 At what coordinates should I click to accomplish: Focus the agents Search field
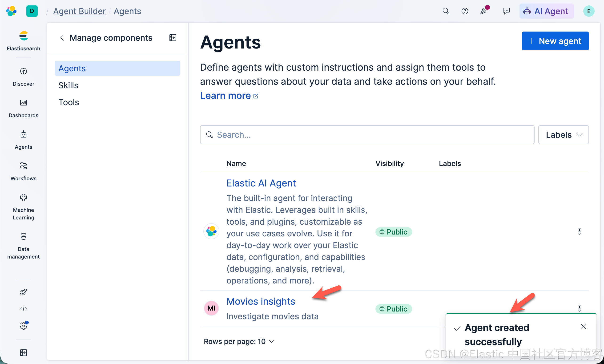pyautogui.click(x=367, y=135)
